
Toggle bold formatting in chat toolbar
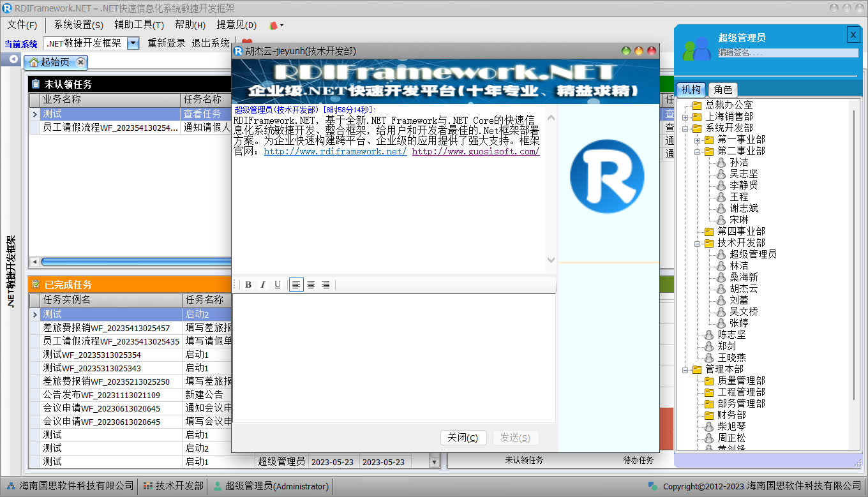pyautogui.click(x=248, y=285)
